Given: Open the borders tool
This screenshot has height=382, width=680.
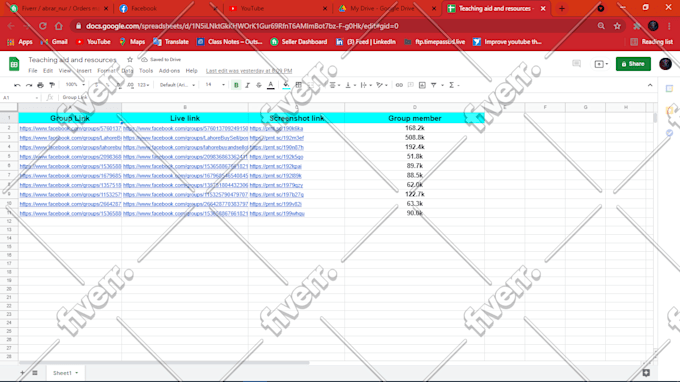Looking at the screenshot, I should point(298,85).
